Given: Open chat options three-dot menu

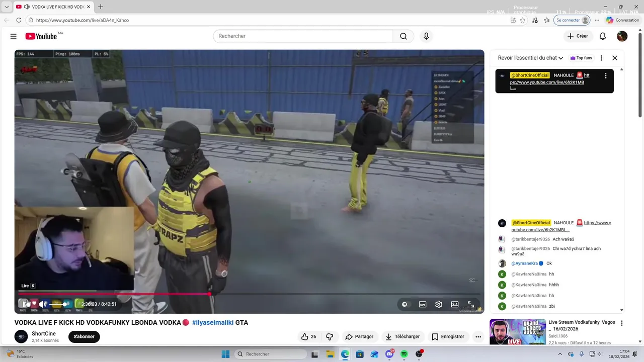Looking at the screenshot, I should click(601, 58).
